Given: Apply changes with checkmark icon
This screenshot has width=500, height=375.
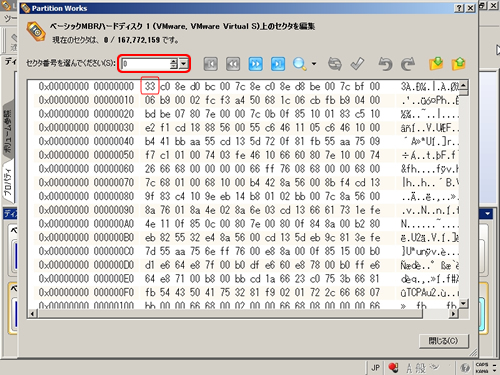Looking at the screenshot, I should (357, 64).
